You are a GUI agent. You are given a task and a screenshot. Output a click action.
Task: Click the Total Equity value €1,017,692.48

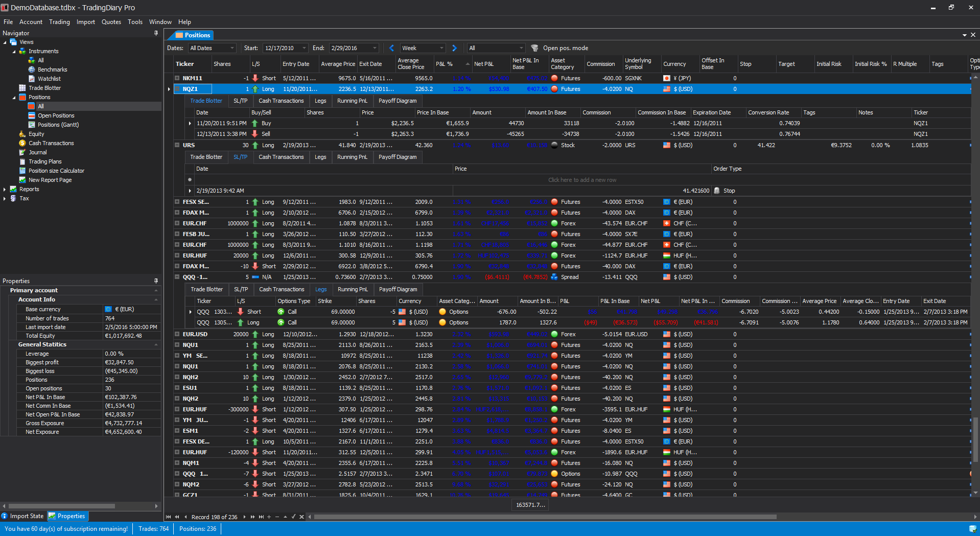pos(132,336)
